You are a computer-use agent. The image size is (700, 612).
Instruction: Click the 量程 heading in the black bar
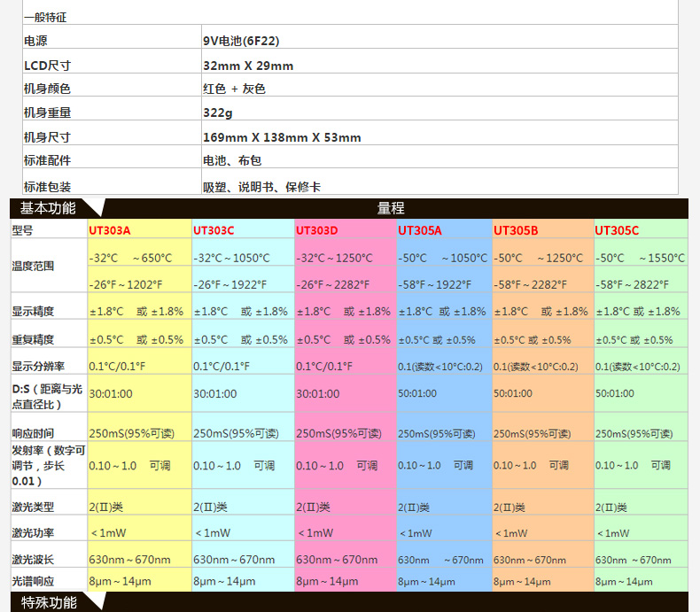[391, 208]
